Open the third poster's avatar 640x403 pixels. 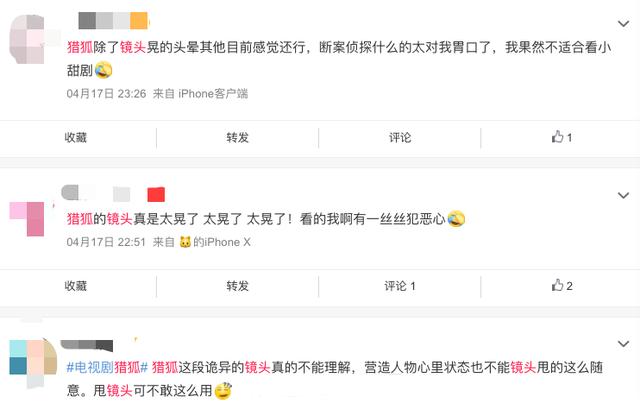[x=33, y=363]
